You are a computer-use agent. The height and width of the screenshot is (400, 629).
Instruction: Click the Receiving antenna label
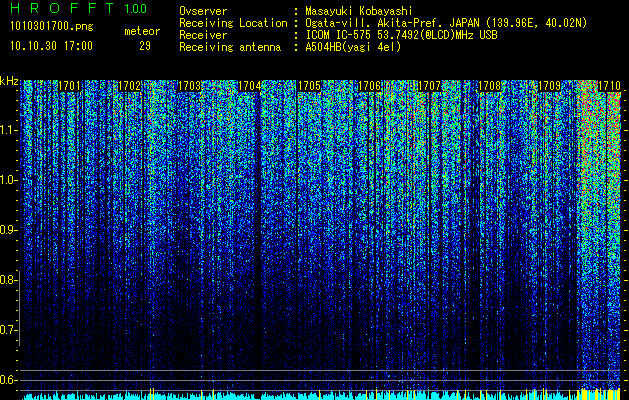[x=230, y=47]
